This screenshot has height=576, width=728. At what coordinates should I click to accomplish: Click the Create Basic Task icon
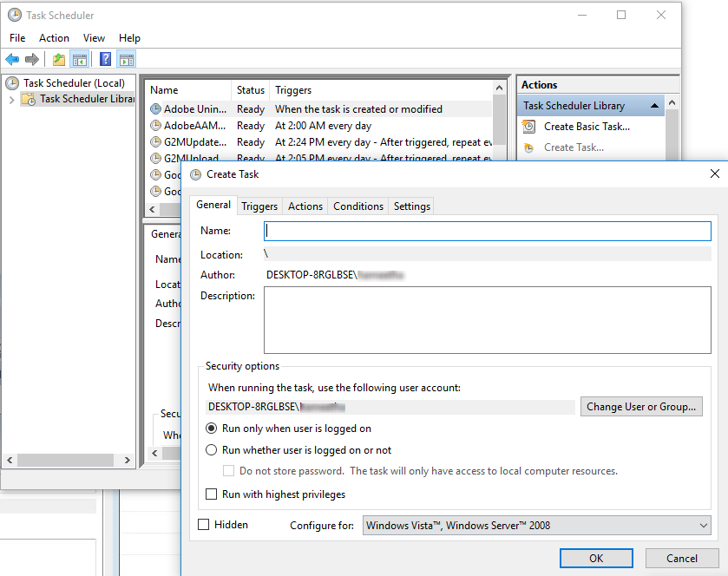[x=528, y=127]
